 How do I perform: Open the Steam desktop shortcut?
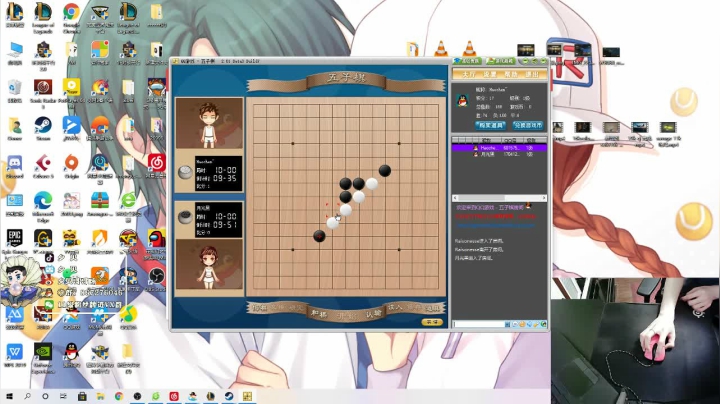43,129
